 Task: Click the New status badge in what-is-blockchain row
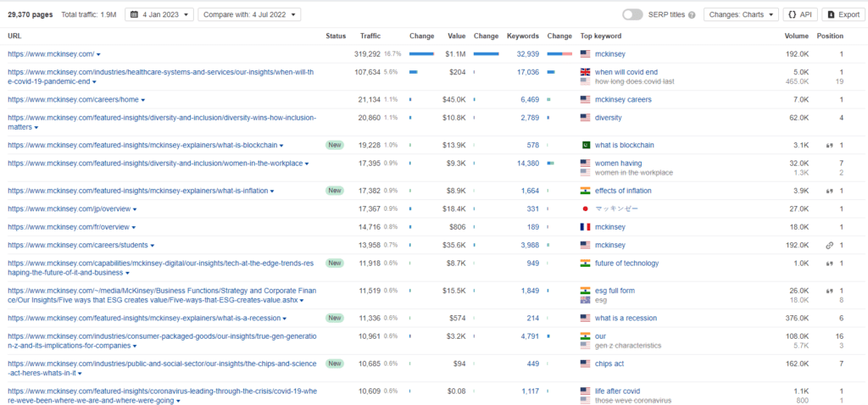click(x=334, y=145)
